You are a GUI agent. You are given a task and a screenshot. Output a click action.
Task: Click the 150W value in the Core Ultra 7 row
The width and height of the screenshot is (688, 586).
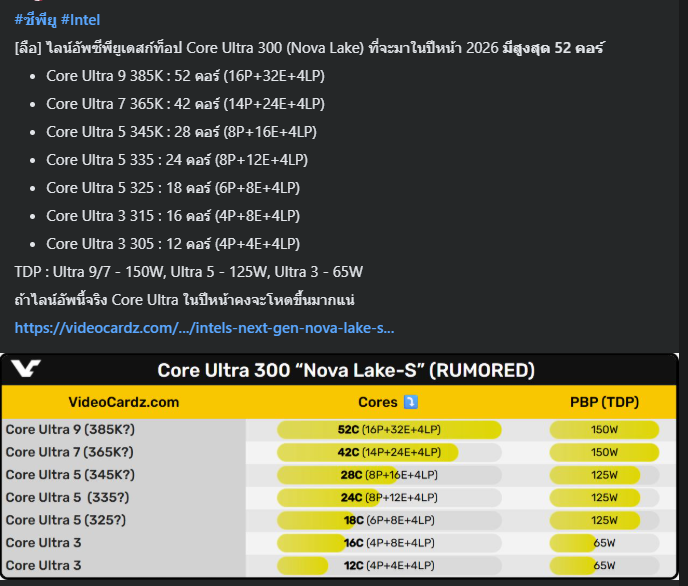pyautogui.click(x=604, y=452)
